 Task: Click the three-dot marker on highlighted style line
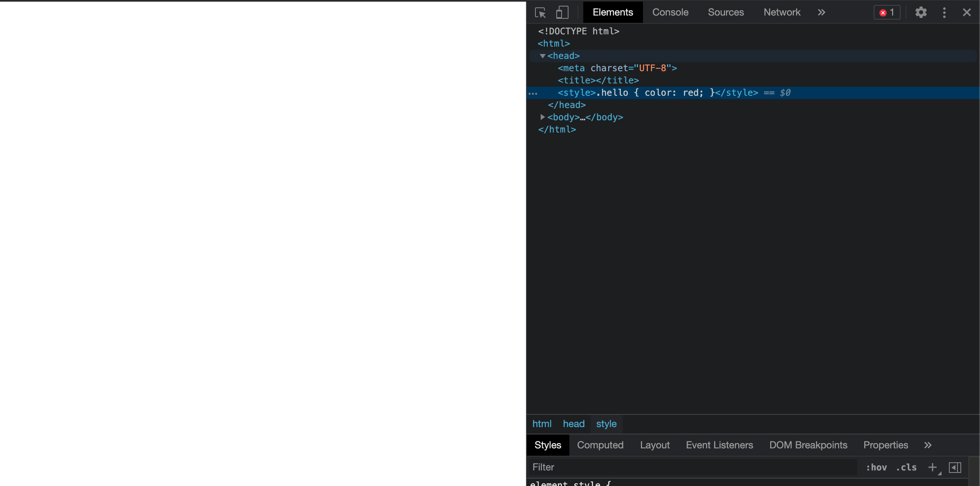tap(534, 93)
